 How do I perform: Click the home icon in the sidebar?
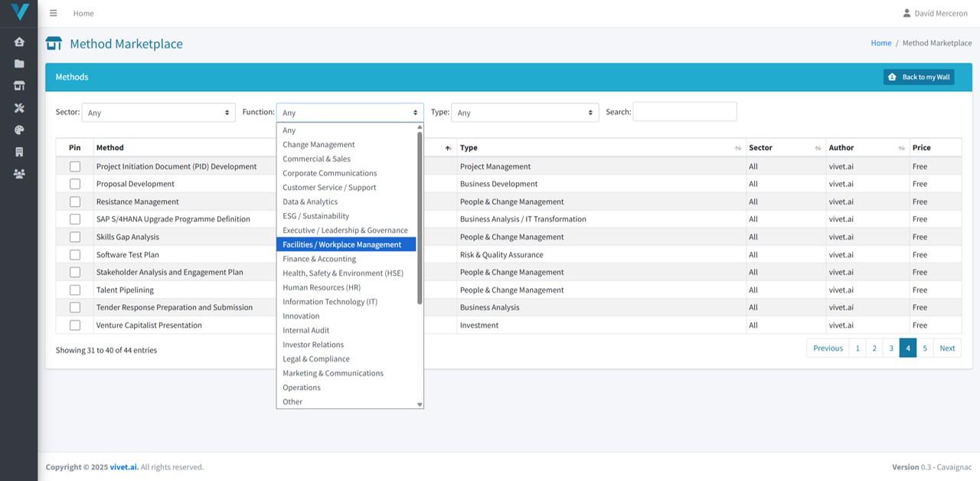click(x=19, y=42)
